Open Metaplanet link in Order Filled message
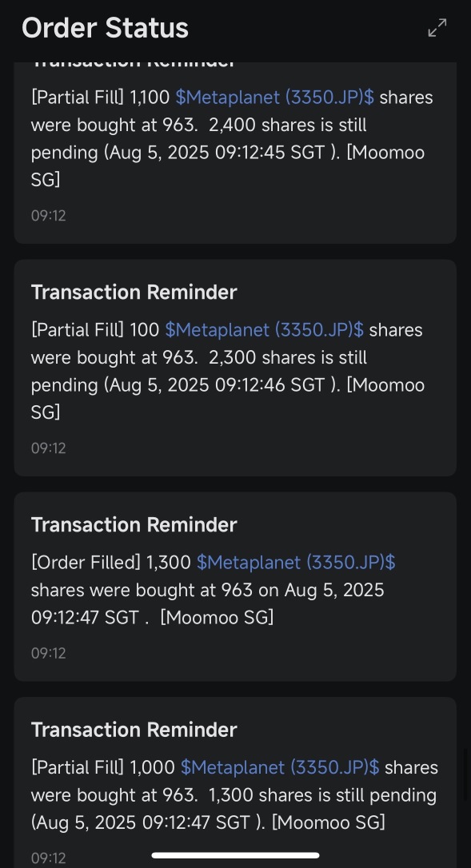471x868 pixels. [x=296, y=563]
